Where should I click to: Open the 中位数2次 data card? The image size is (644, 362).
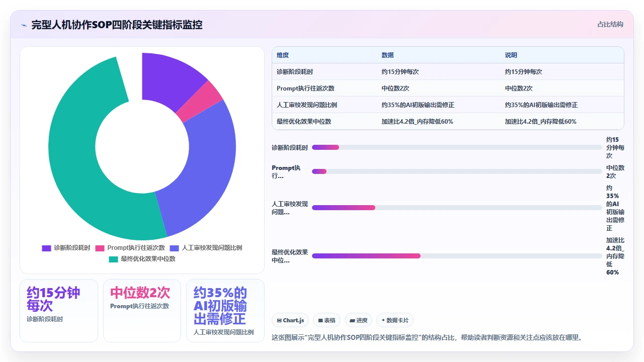[142, 311]
